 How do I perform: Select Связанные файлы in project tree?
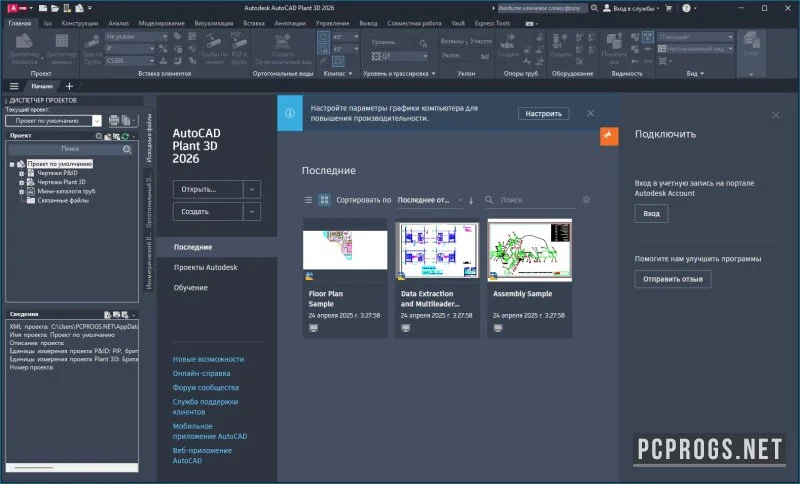[63, 201]
